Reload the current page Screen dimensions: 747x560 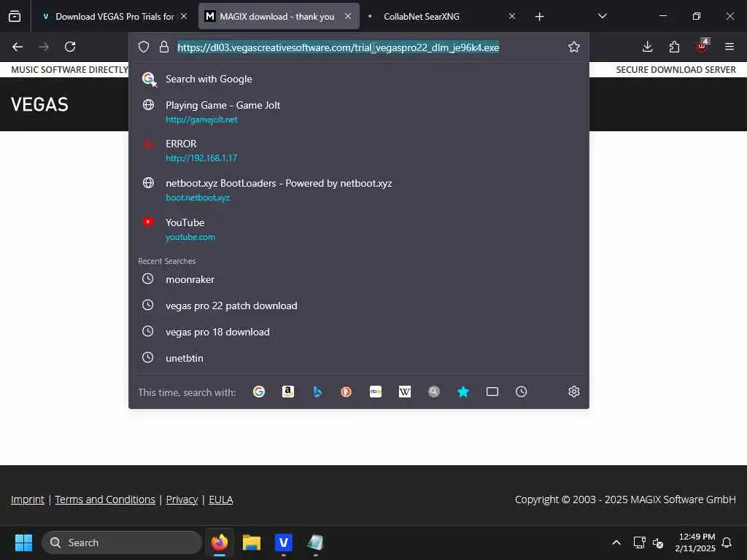pos(70,47)
